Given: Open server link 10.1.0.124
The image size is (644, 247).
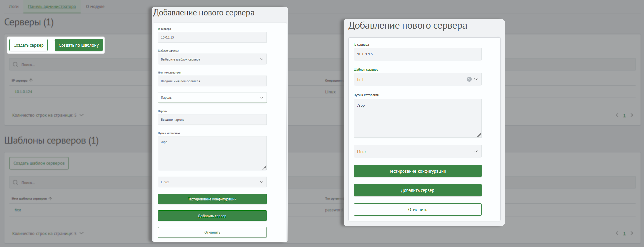Looking at the screenshot, I should pos(23,92).
